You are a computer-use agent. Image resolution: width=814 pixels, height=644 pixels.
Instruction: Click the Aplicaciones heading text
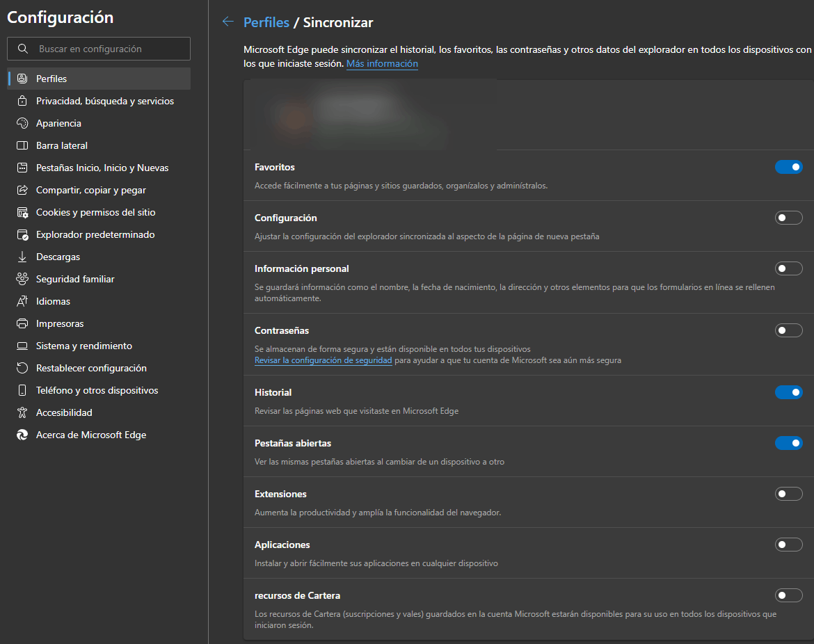tap(282, 545)
